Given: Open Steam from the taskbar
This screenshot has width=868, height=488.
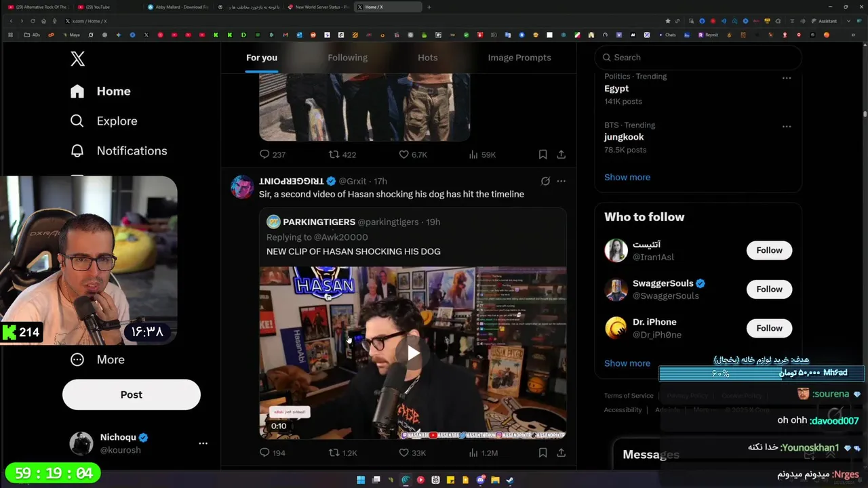Looking at the screenshot, I should coord(510,480).
